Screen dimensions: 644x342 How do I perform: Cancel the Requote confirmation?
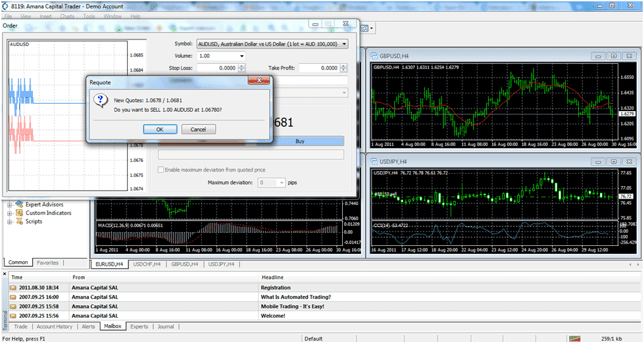click(198, 129)
